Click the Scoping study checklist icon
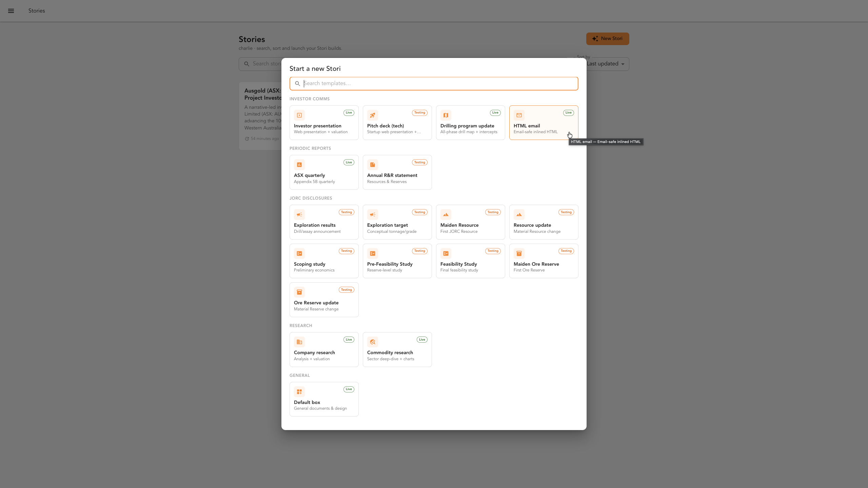The width and height of the screenshot is (868, 488). click(x=299, y=253)
